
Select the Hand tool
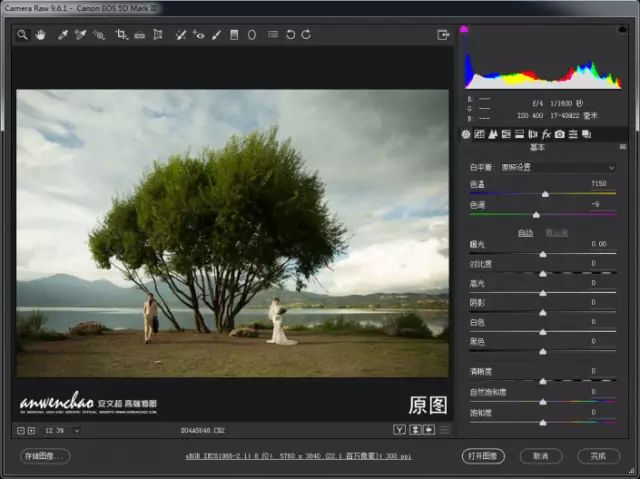pyautogui.click(x=40, y=35)
